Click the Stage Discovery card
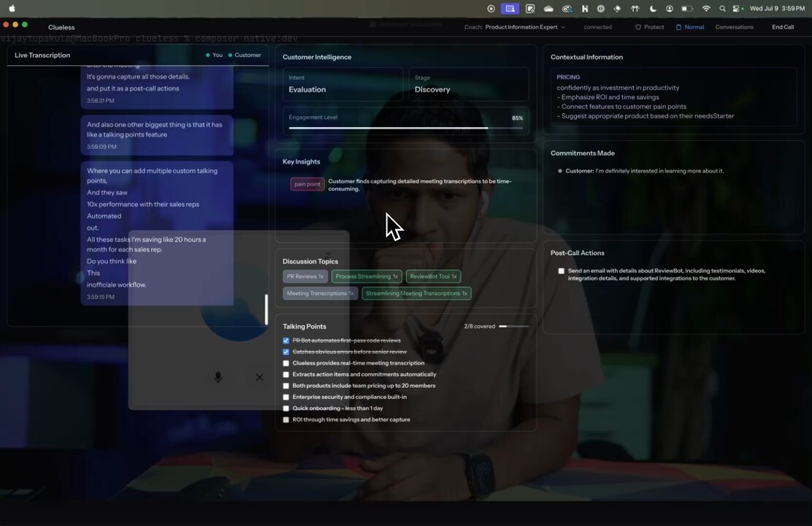 (x=469, y=85)
